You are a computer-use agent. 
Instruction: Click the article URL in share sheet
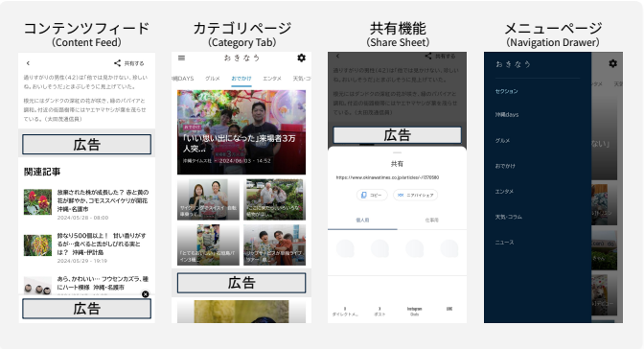click(x=387, y=177)
